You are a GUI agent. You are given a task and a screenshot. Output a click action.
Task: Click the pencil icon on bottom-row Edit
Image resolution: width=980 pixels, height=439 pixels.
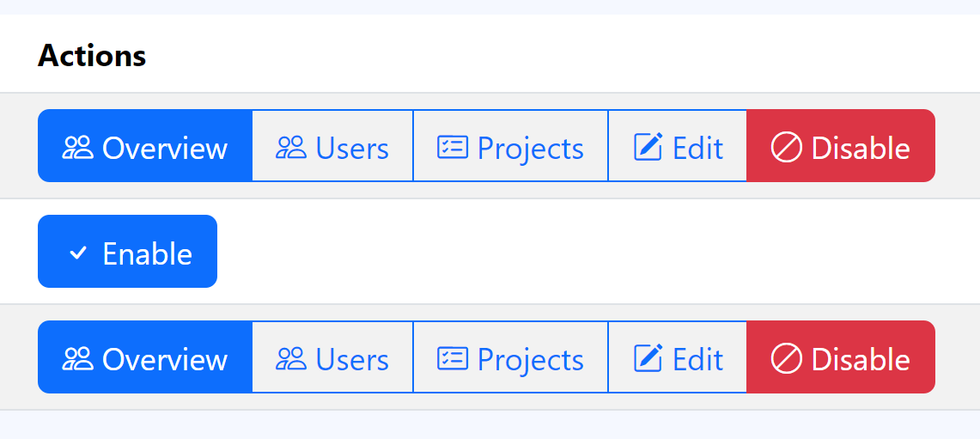648,359
